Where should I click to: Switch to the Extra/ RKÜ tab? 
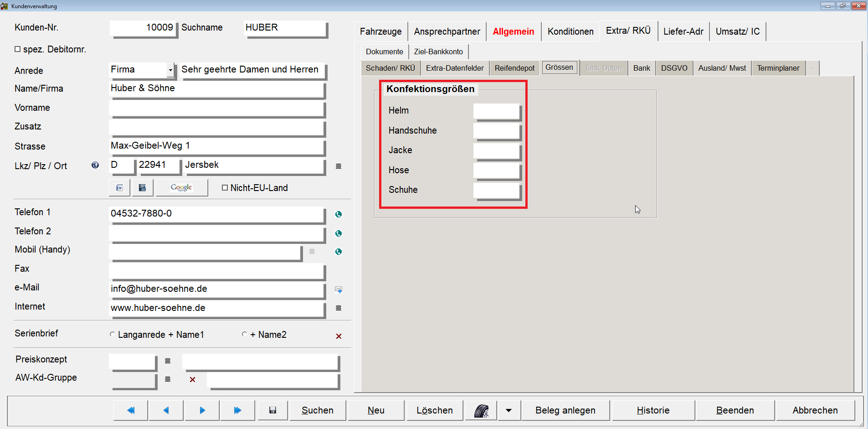tap(628, 31)
